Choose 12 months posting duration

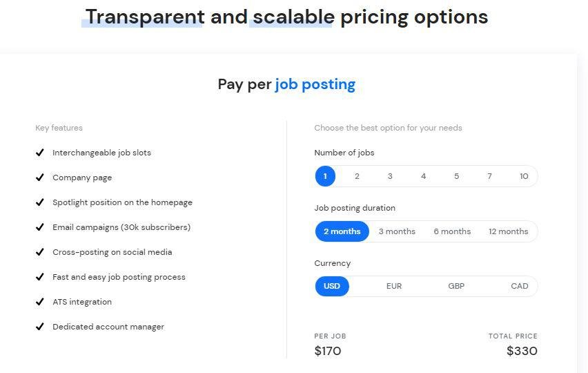pyautogui.click(x=508, y=231)
